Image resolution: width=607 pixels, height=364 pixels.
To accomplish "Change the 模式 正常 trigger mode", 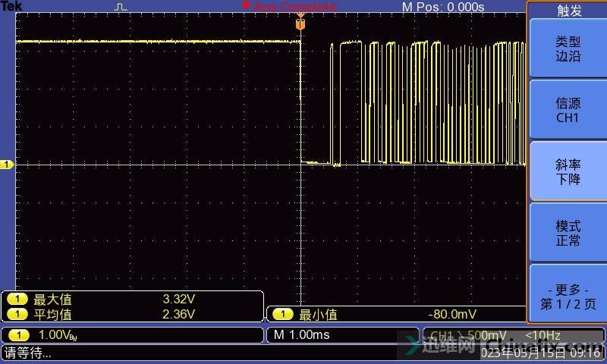I will point(568,234).
